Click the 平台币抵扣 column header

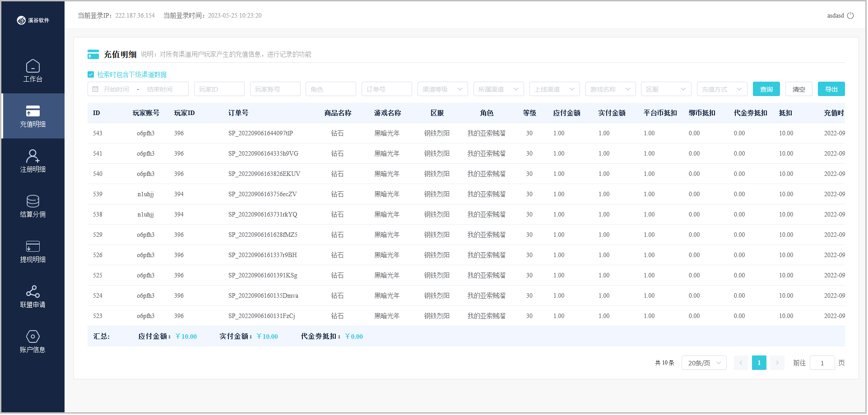[x=660, y=113]
